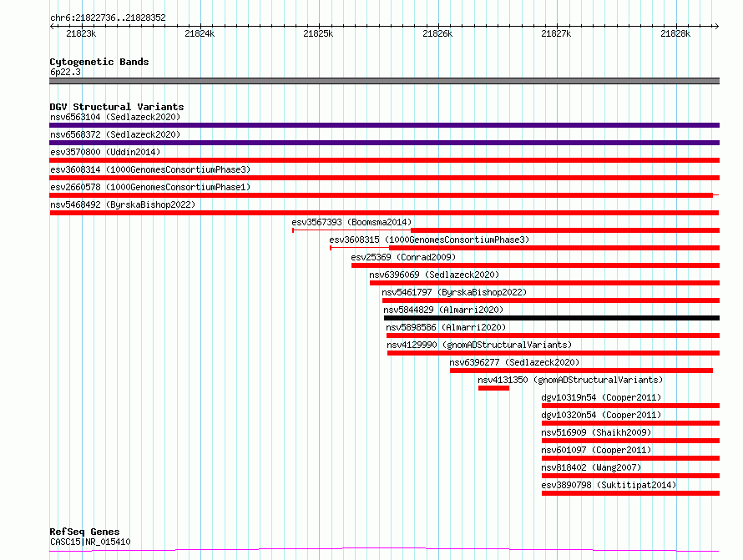Click the 21823k ruler tick label
Image resolution: width=743 pixels, height=560 pixels.
[x=81, y=33]
